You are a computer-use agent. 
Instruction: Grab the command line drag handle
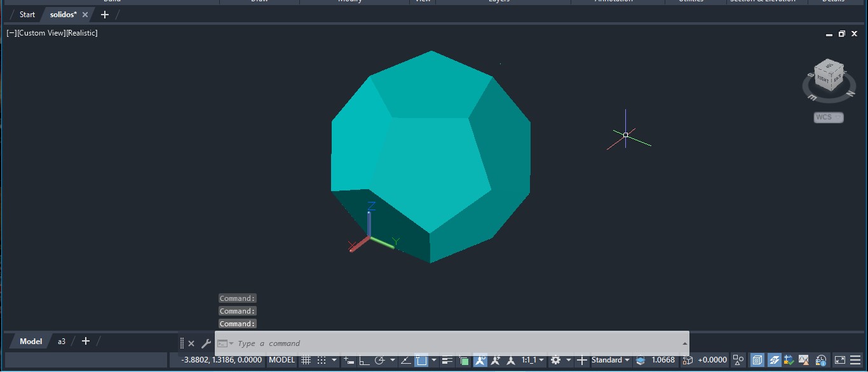coord(182,343)
